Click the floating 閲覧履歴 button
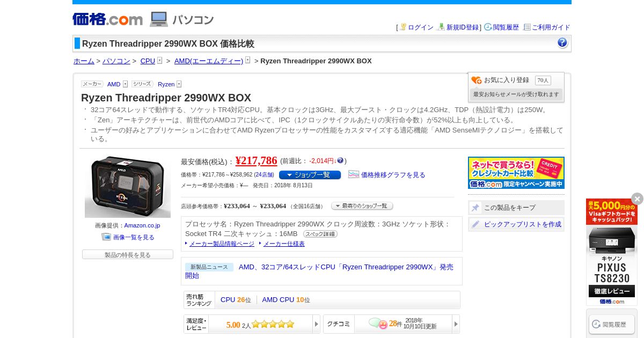 tap(612, 325)
